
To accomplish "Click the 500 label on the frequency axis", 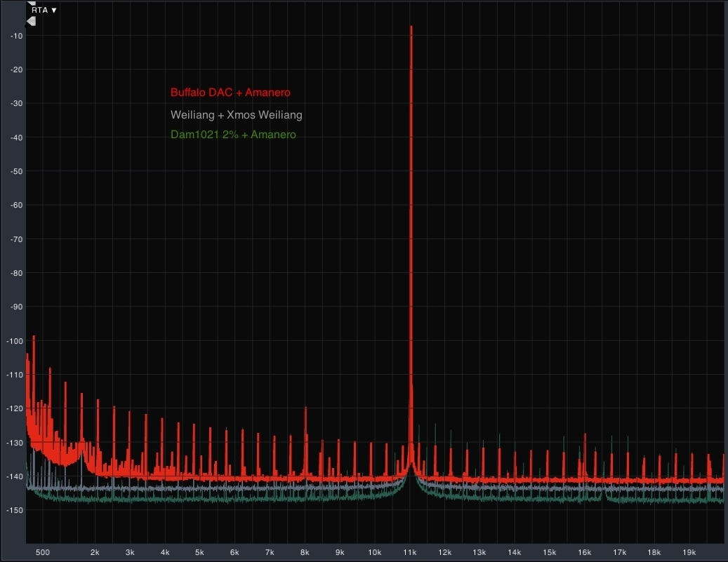I will click(43, 552).
